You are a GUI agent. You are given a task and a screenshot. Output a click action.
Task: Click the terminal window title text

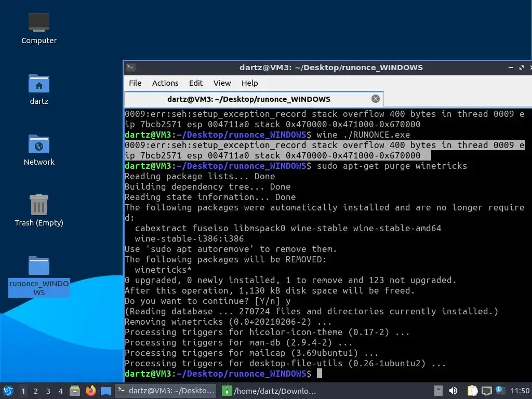coord(331,68)
